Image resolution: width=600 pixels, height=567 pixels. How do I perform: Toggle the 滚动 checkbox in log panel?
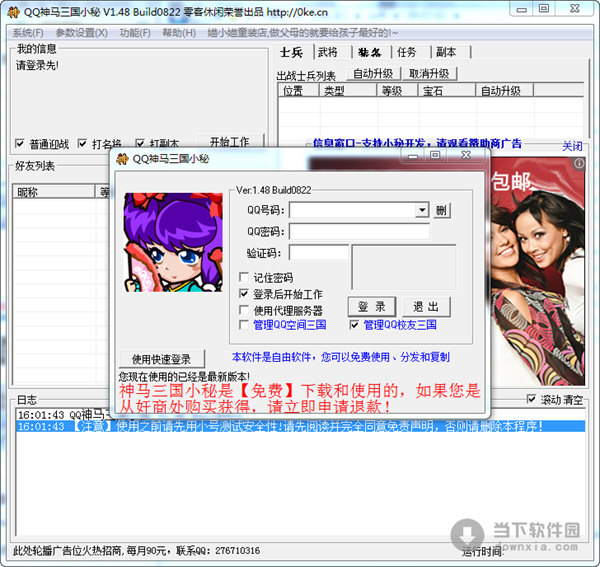[531, 399]
